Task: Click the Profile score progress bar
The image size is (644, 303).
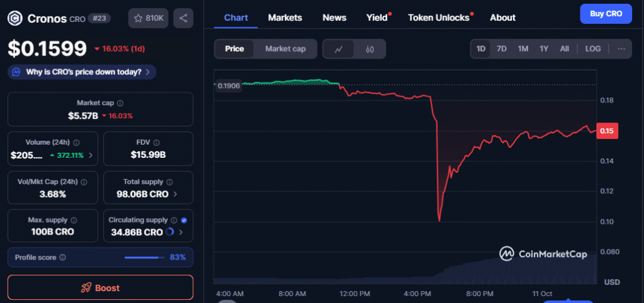Action: click(142, 257)
